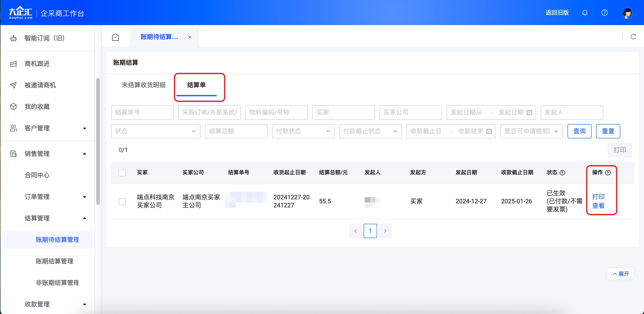Show the 状态 column help icon

tap(562, 173)
